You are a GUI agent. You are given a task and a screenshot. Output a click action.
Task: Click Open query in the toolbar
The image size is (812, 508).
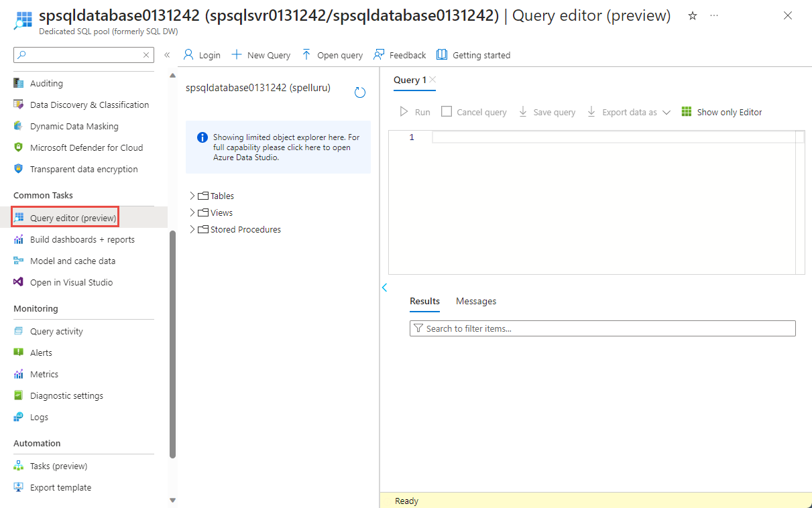pyautogui.click(x=332, y=55)
